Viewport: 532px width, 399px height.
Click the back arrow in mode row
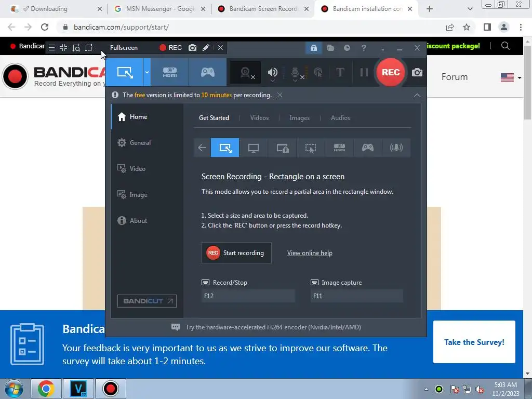tap(202, 148)
